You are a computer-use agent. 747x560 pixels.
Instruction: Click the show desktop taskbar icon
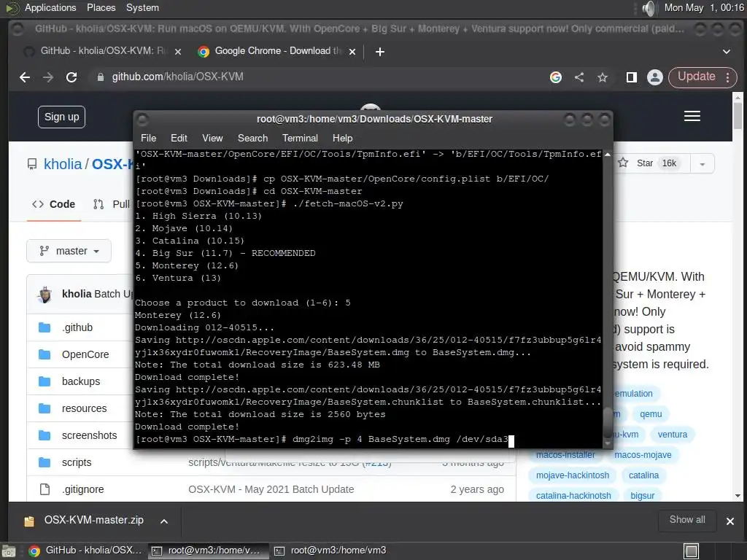692,551
